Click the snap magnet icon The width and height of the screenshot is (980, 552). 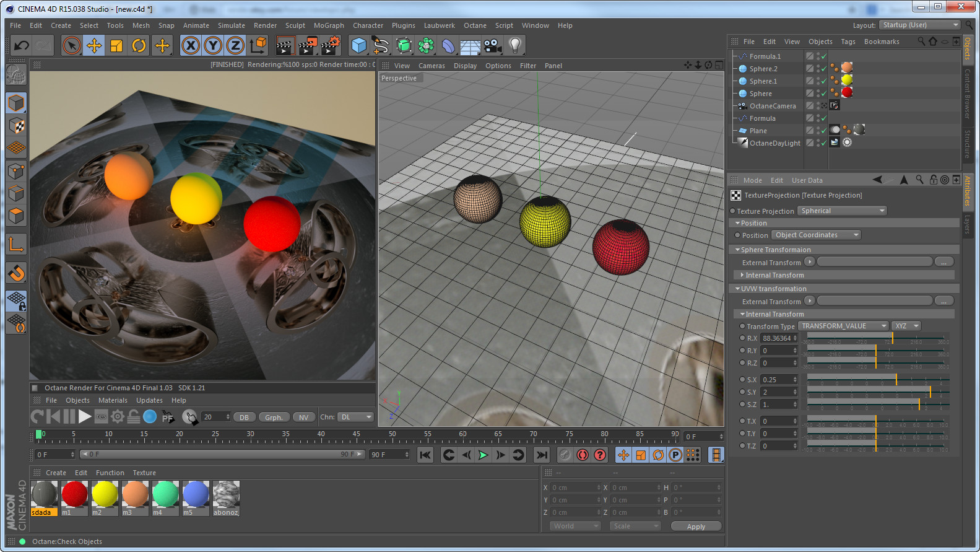click(x=16, y=273)
